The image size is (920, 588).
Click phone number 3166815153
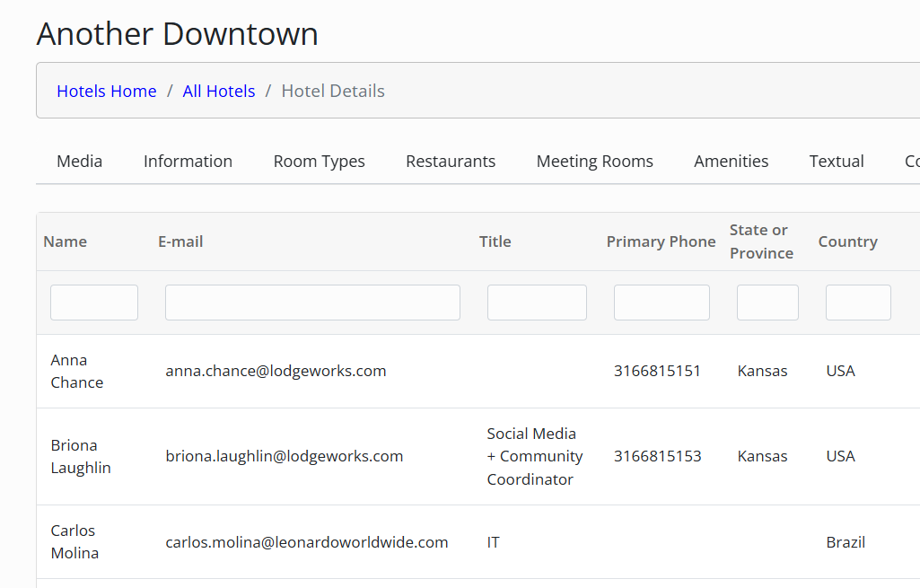coord(658,456)
